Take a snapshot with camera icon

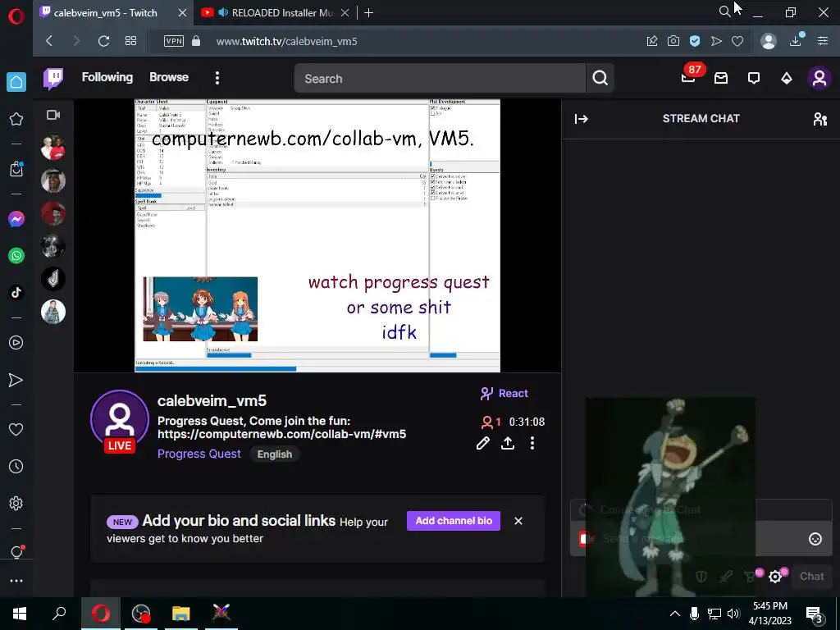click(x=673, y=41)
